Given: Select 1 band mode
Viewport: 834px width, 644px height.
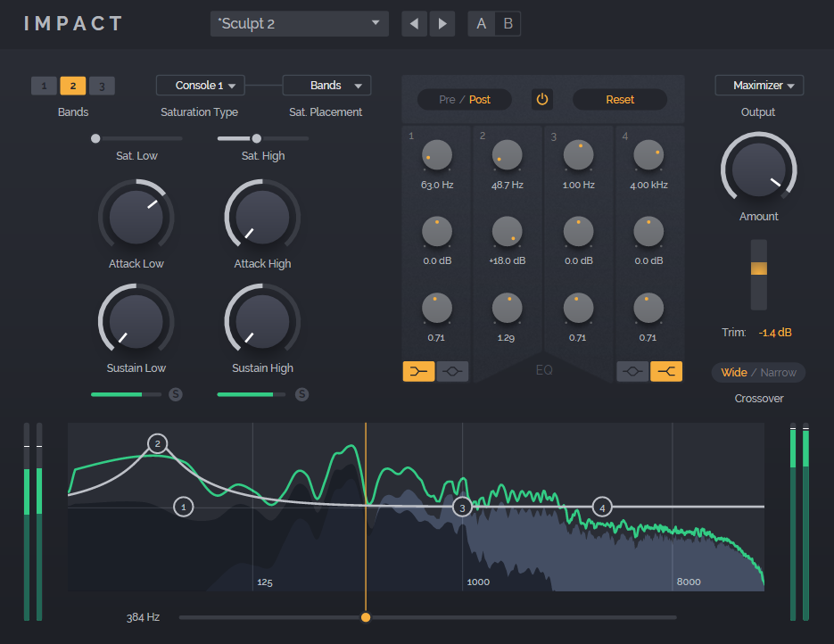Looking at the screenshot, I should click(44, 87).
